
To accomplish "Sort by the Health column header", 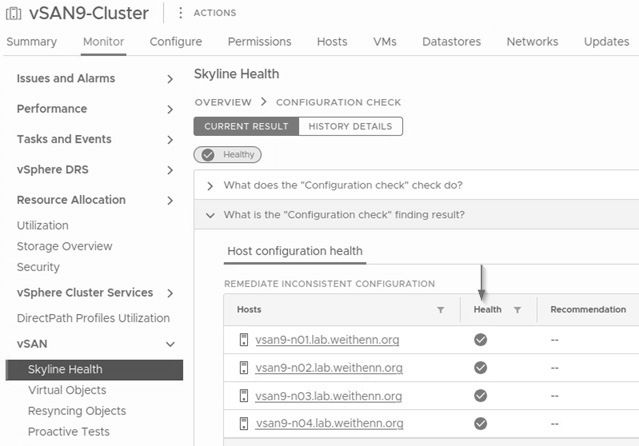I will tap(487, 309).
